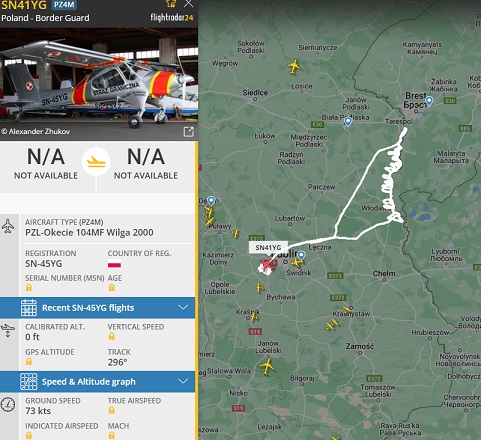
Task: Click locked Serial Number padlock icon
Action: 29,288
